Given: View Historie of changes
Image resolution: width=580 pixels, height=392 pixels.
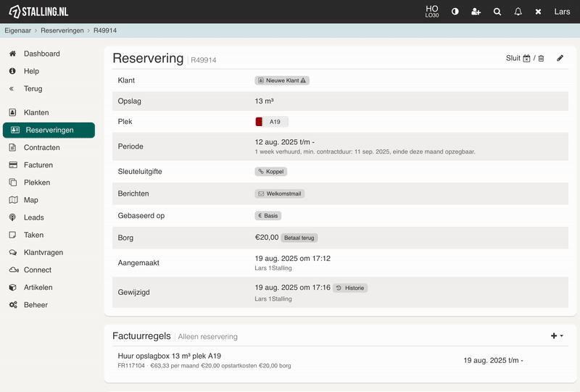Looking at the screenshot, I should tap(350, 288).
